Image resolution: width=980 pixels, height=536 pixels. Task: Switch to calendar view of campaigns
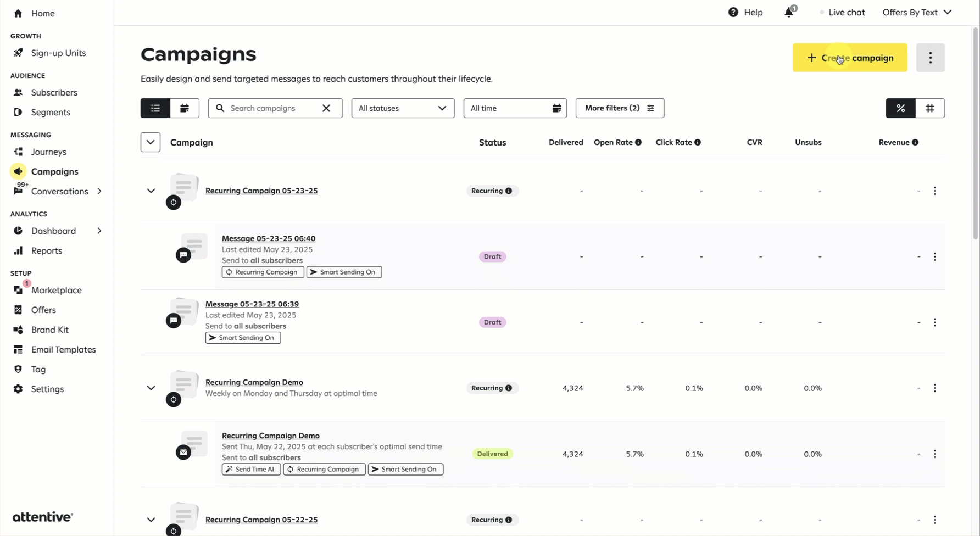click(x=185, y=108)
